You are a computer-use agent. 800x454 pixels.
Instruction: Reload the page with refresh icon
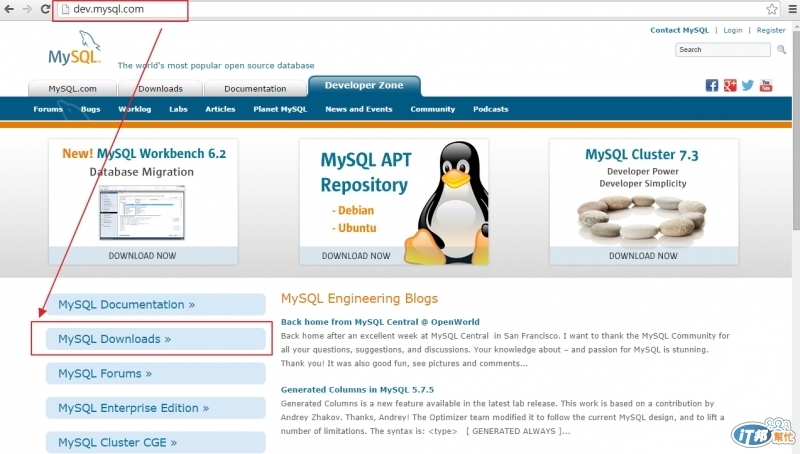45,9
